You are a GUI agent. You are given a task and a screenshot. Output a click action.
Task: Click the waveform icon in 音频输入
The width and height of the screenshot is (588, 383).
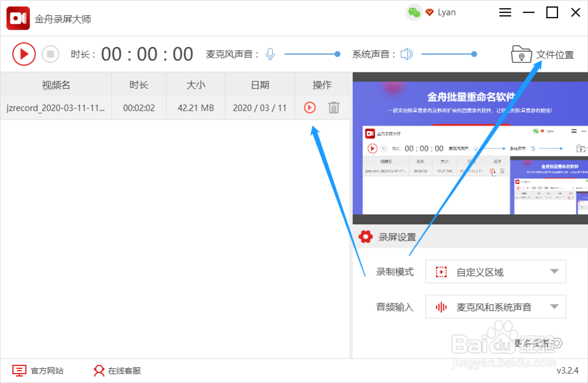coord(442,307)
